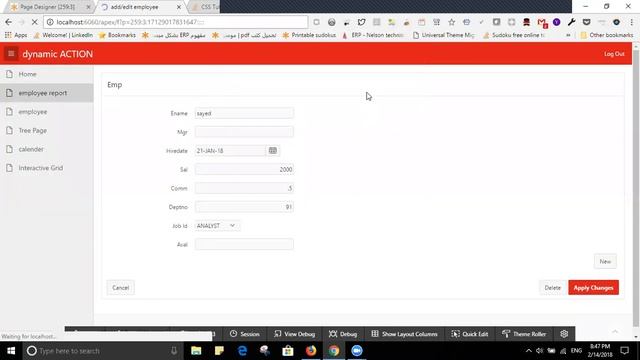Open Interactive Grid in the sidebar
Viewport: 640px width, 360px height.
[x=47, y=168]
